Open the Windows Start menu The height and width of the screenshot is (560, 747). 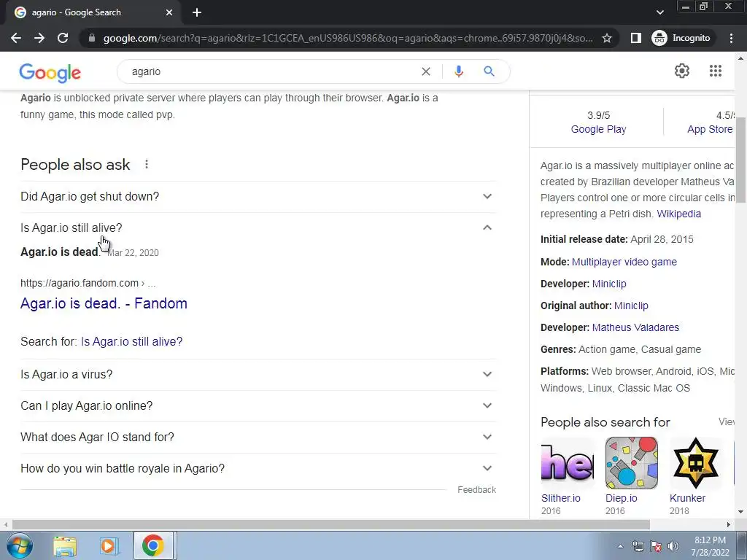(20, 545)
